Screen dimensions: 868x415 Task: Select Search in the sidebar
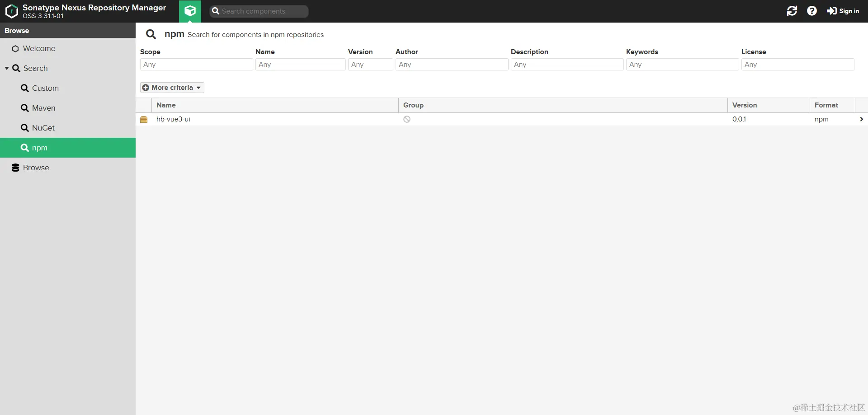click(68, 68)
